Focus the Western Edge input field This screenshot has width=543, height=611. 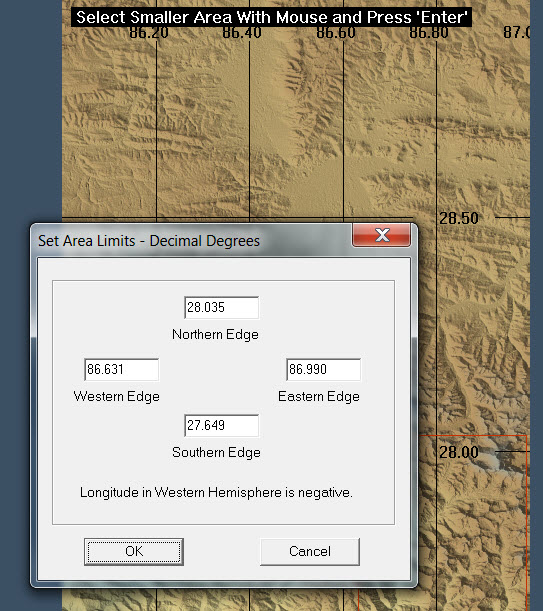[121, 369]
